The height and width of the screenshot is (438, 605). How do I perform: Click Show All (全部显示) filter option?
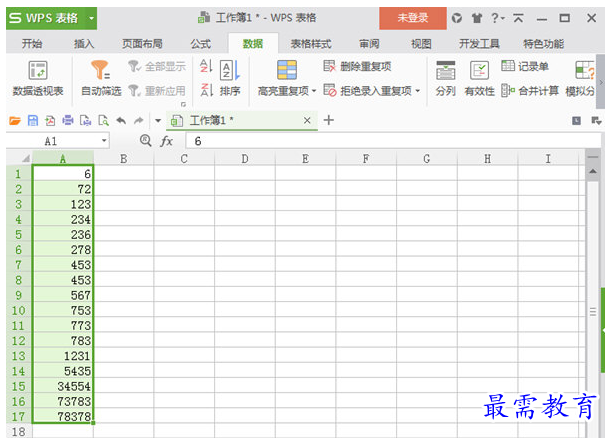[x=157, y=66]
